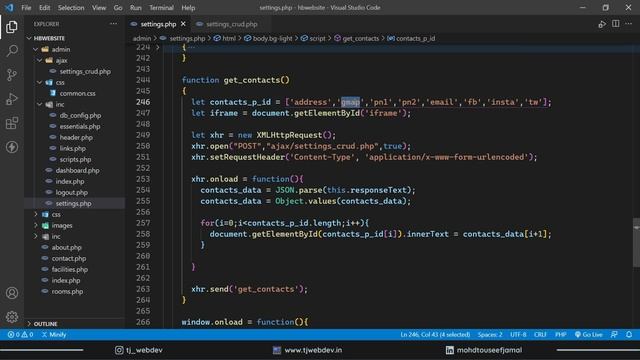Open essentials.php file
The width and height of the screenshot is (640, 360).
[x=80, y=126]
